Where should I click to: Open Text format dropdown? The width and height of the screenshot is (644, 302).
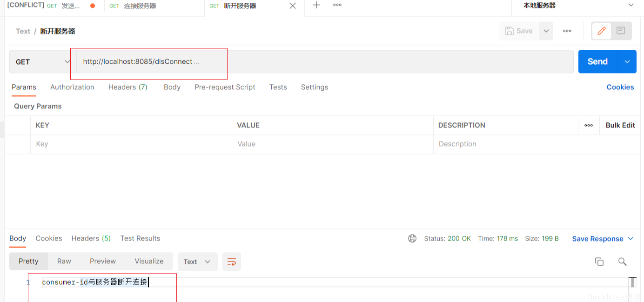pyautogui.click(x=198, y=262)
